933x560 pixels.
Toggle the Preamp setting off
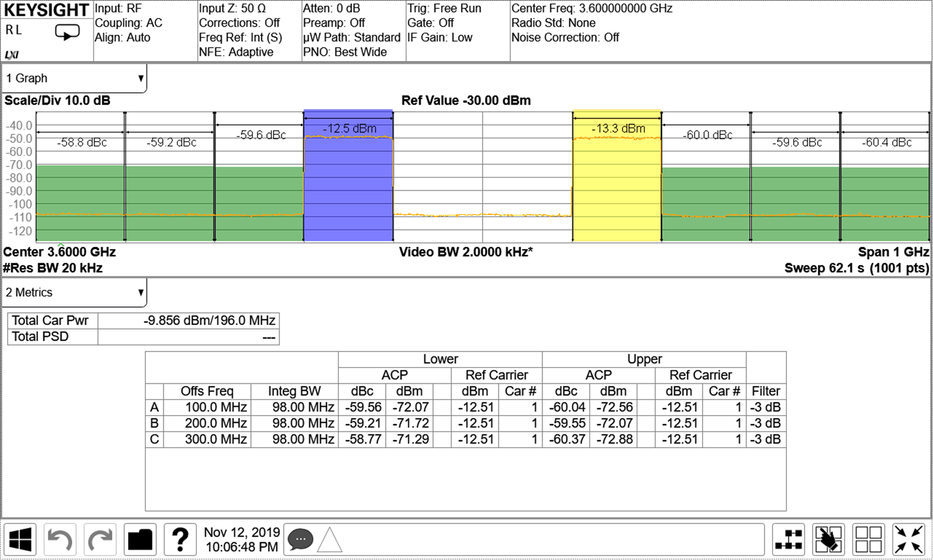click(x=333, y=23)
